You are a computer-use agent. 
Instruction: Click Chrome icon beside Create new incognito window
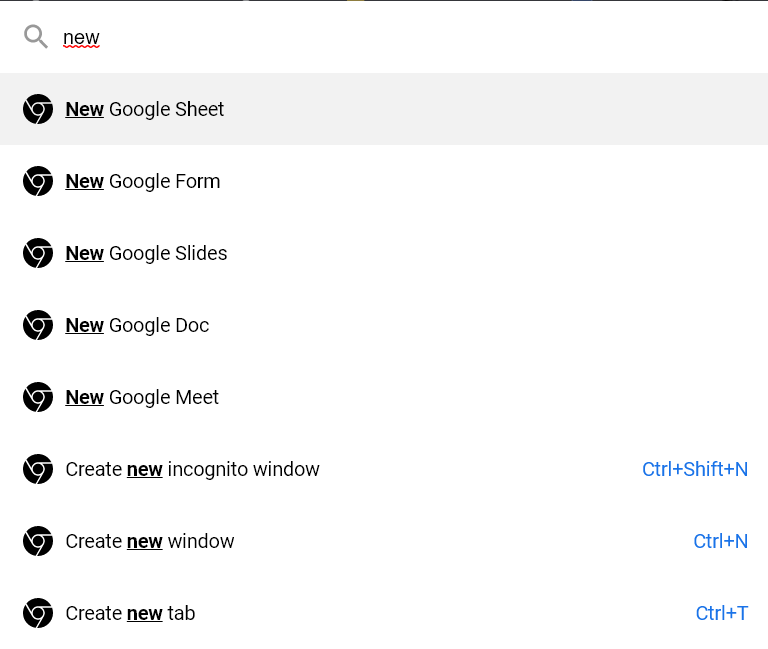tap(38, 469)
